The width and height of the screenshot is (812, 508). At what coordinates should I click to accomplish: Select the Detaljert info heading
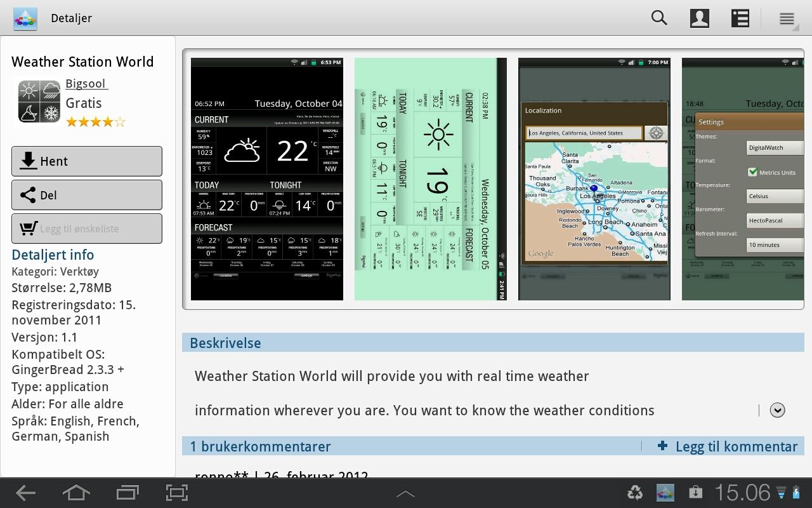(x=53, y=255)
